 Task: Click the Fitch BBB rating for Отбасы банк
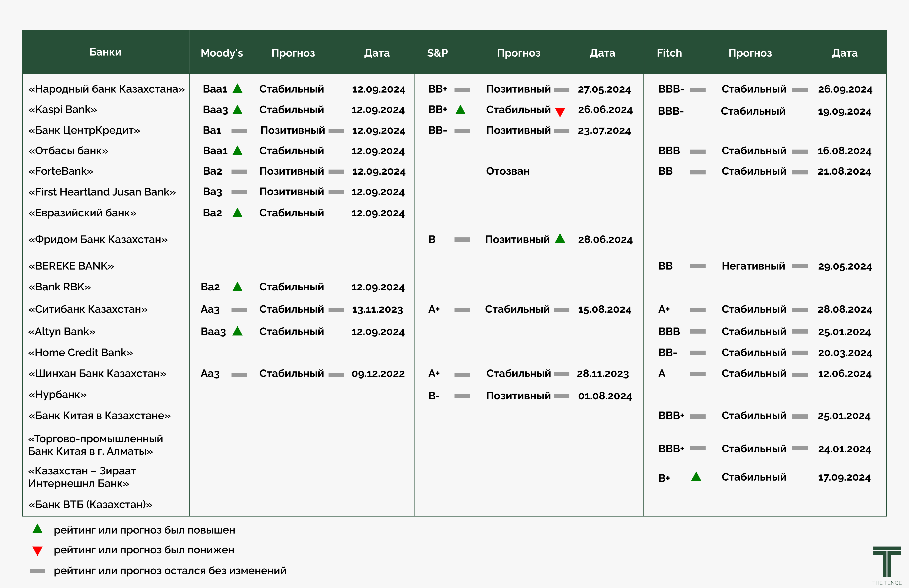click(669, 150)
